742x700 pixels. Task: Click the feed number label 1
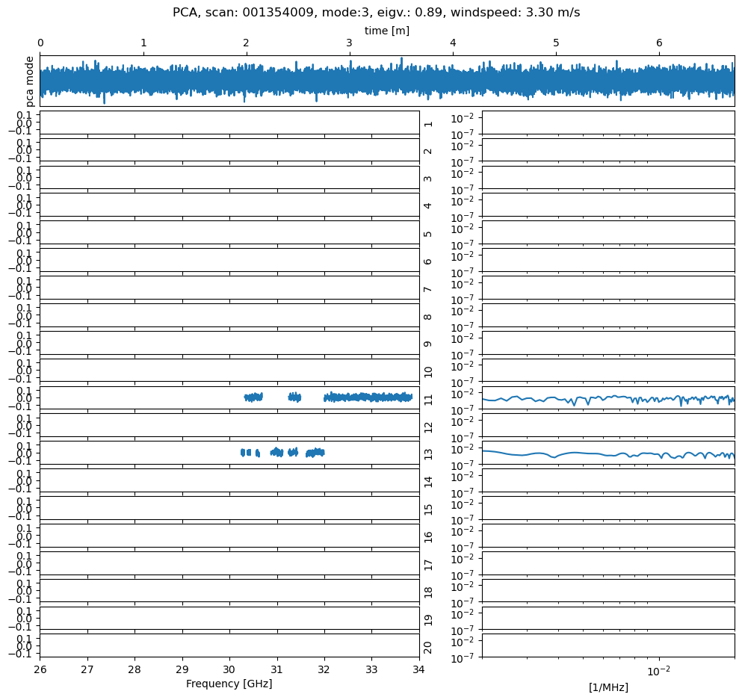coord(428,123)
